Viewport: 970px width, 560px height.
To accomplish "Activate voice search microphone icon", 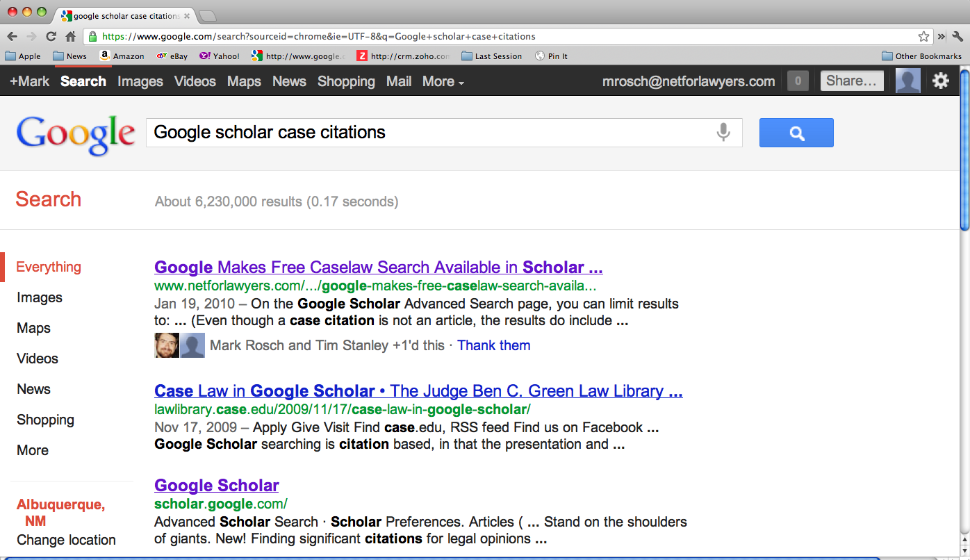I will pyautogui.click(x=723, y=132).
